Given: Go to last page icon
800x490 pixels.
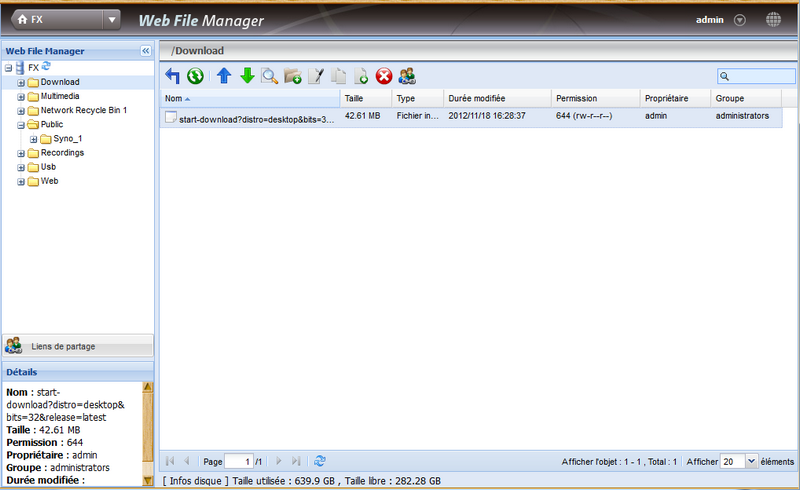Looking at the screenshot, I should (x=296, y=461).
